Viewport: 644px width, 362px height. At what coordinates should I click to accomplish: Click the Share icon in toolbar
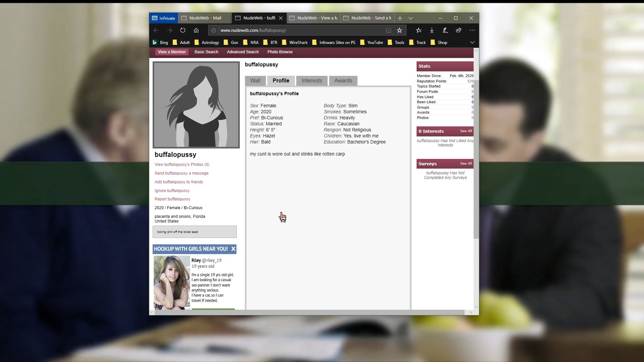(459, 30)
